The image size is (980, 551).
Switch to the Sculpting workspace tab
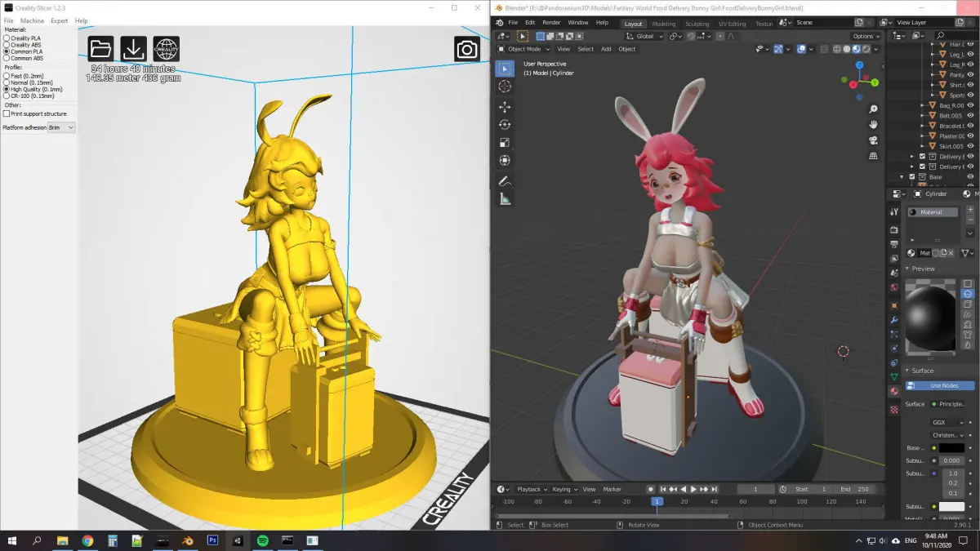tap(697, 24)
